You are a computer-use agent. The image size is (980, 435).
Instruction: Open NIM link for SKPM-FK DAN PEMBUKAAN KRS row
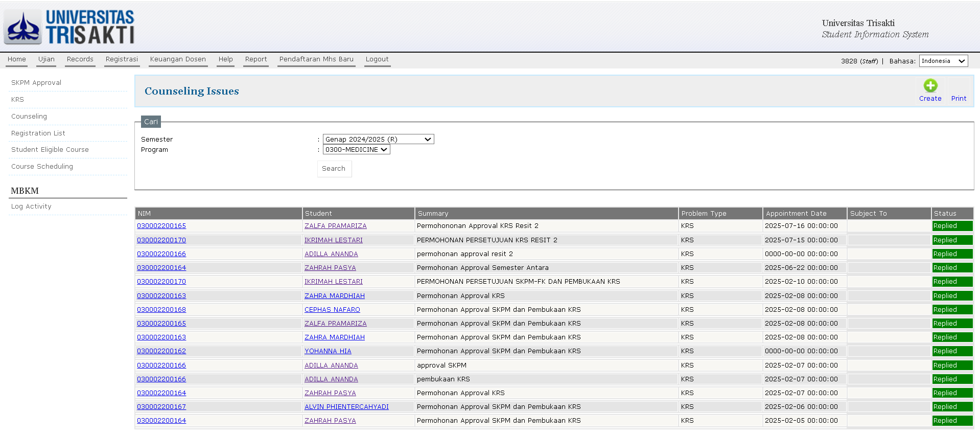coord(161,282)
